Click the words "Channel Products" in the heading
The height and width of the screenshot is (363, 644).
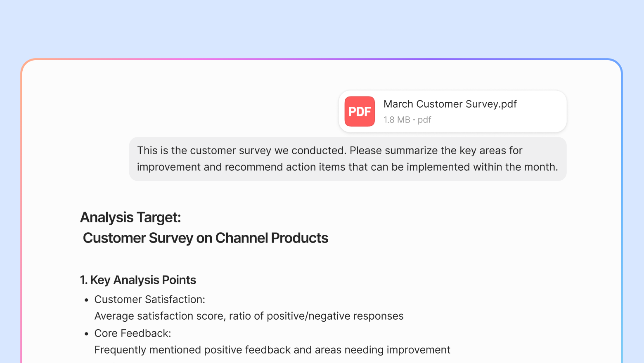[272, 238]
